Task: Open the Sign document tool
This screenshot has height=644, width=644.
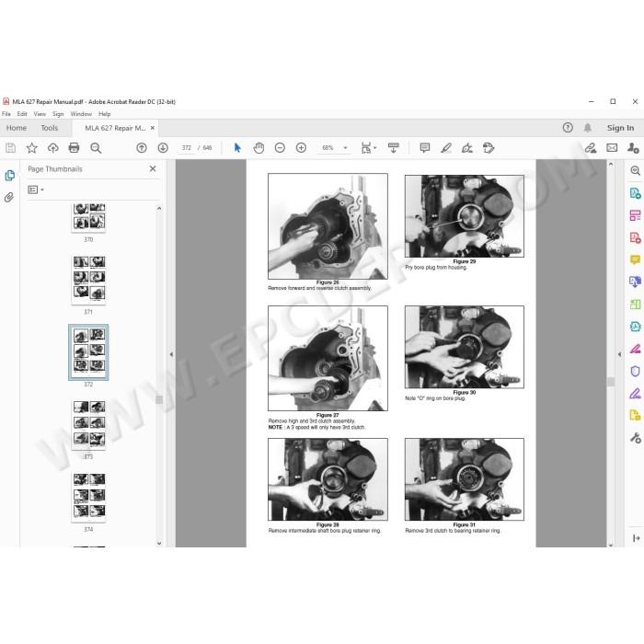Action: coord(467,148)
